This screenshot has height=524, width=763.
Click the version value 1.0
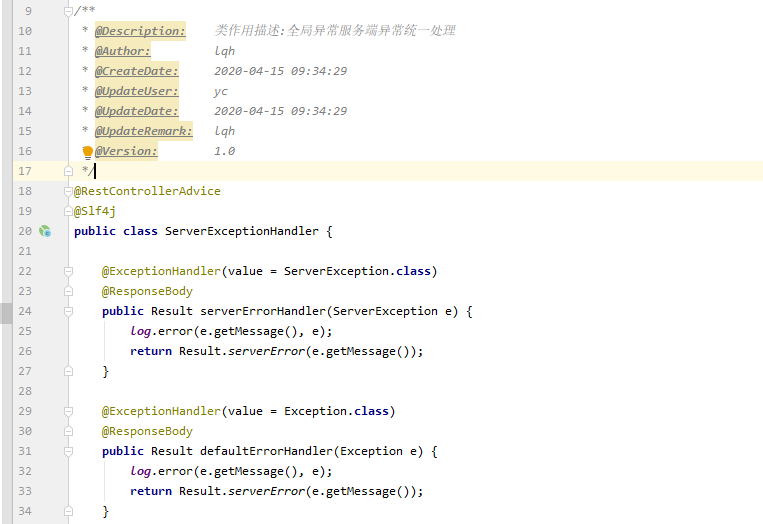pyautogui.click(x=224, y=151)
